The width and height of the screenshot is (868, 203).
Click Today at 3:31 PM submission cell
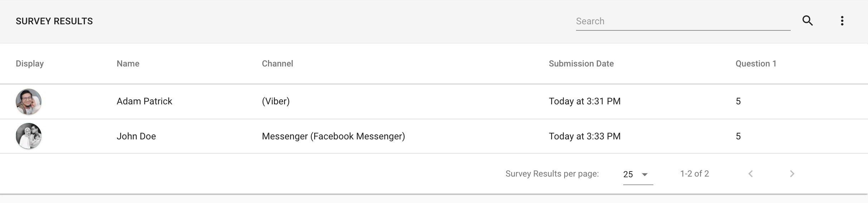585,101
